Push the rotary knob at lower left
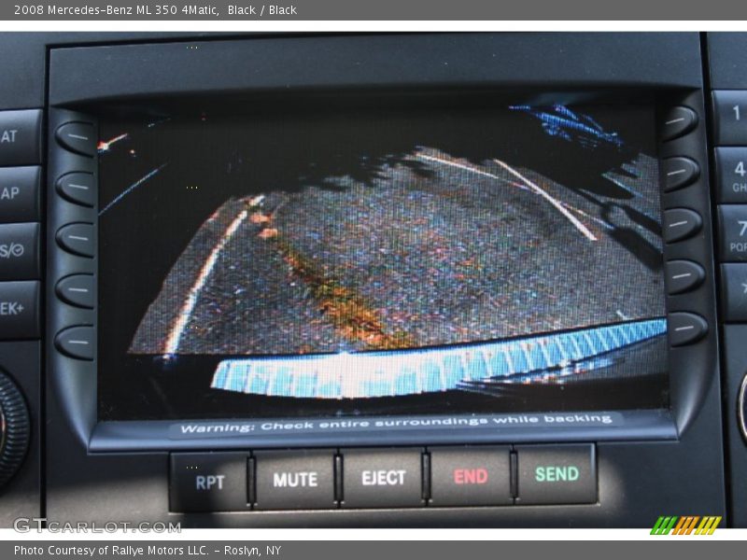The image size is (747, 560). [x=13, y=428]
